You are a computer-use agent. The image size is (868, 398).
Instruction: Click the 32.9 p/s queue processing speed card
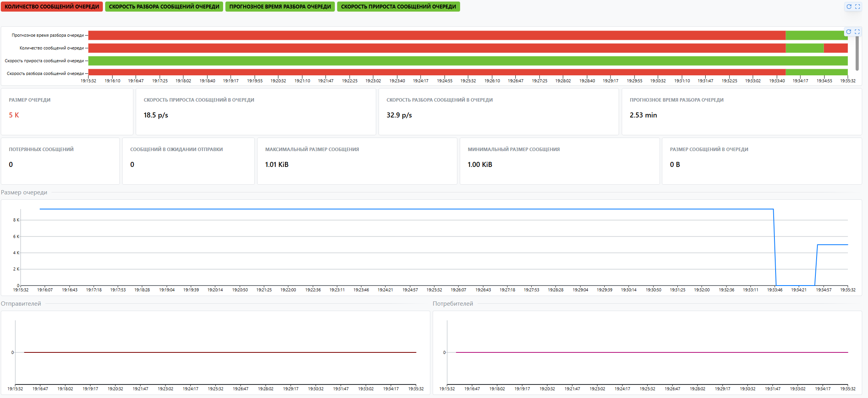(498, 112)
